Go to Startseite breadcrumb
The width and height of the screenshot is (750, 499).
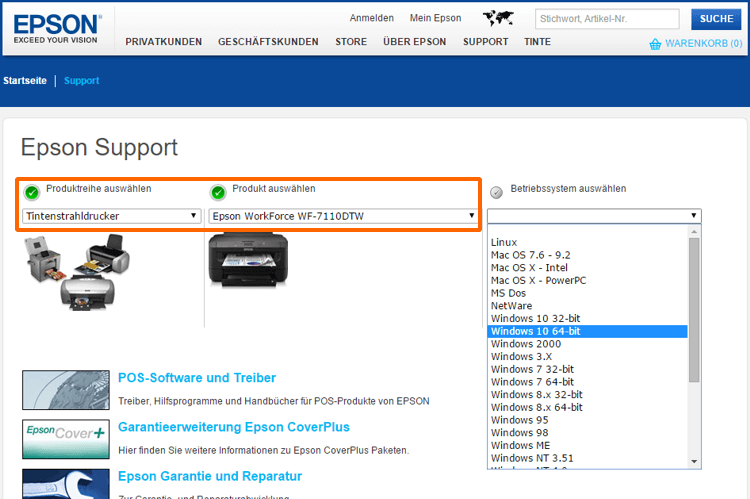25,81
